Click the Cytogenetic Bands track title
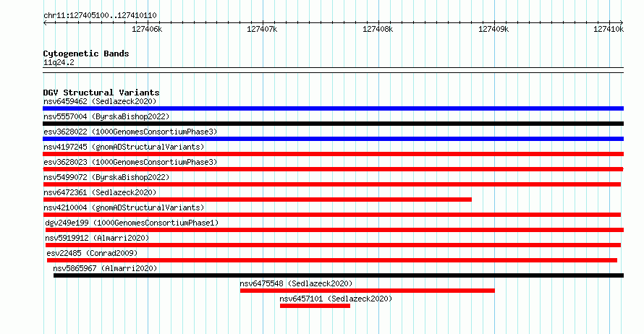Image resolution: width=644 pixels, height=334 pixels. pyautogui.click(x=86, y=53)
